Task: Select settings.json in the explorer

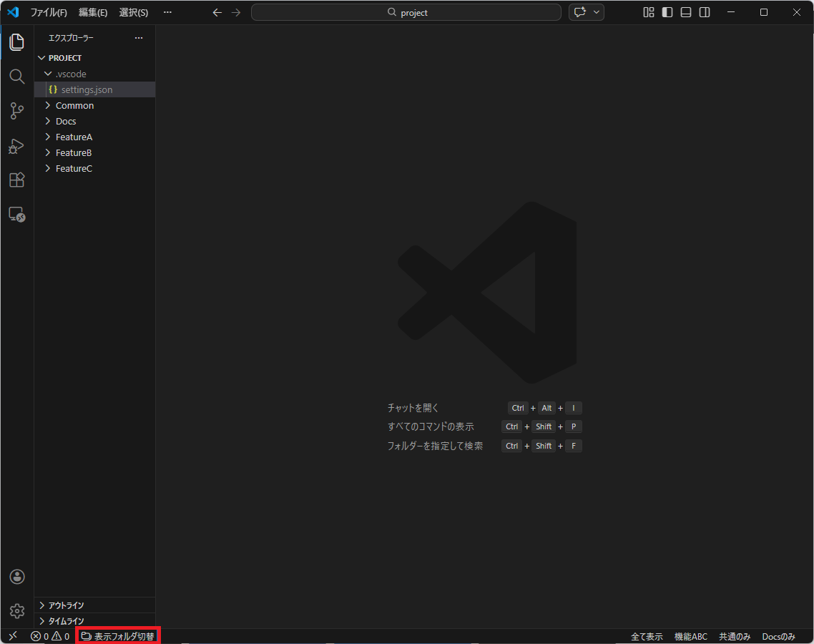Action: click(x=87, y=89)
